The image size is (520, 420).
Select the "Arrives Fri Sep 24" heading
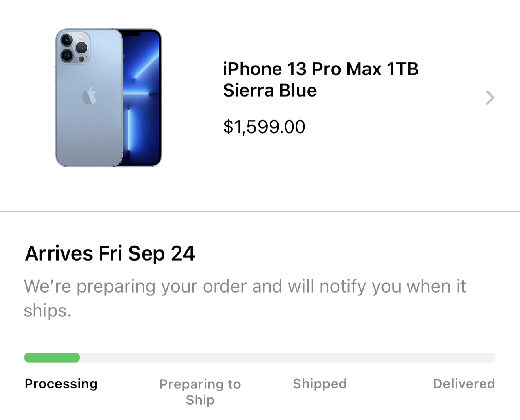110,254
